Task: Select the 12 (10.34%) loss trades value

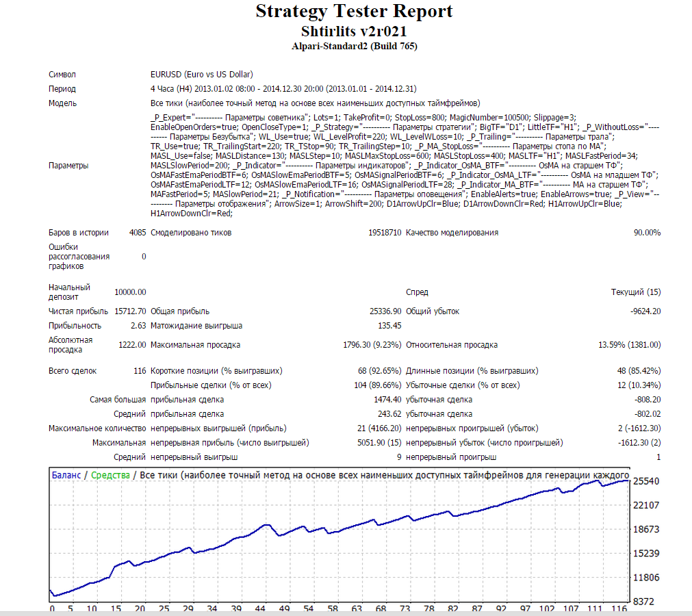Action: (x=639, y=385)
